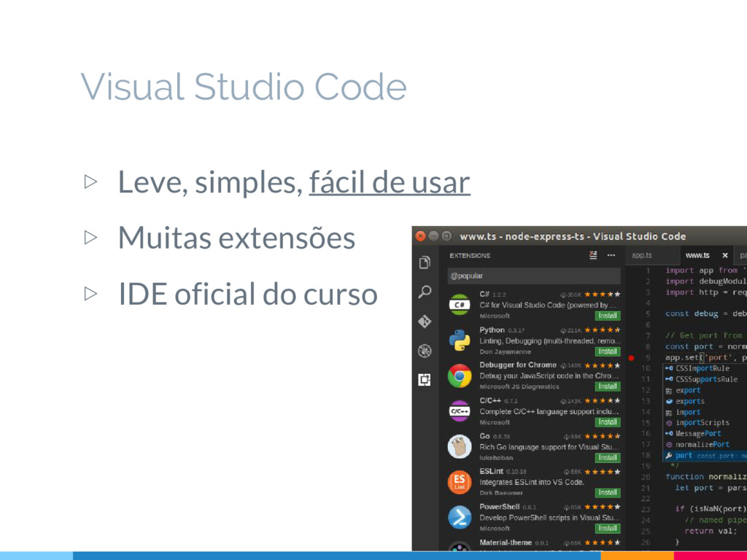Click the C# star rating
The height and width of the screenshot is (560, 747).
tap(603, 295)
